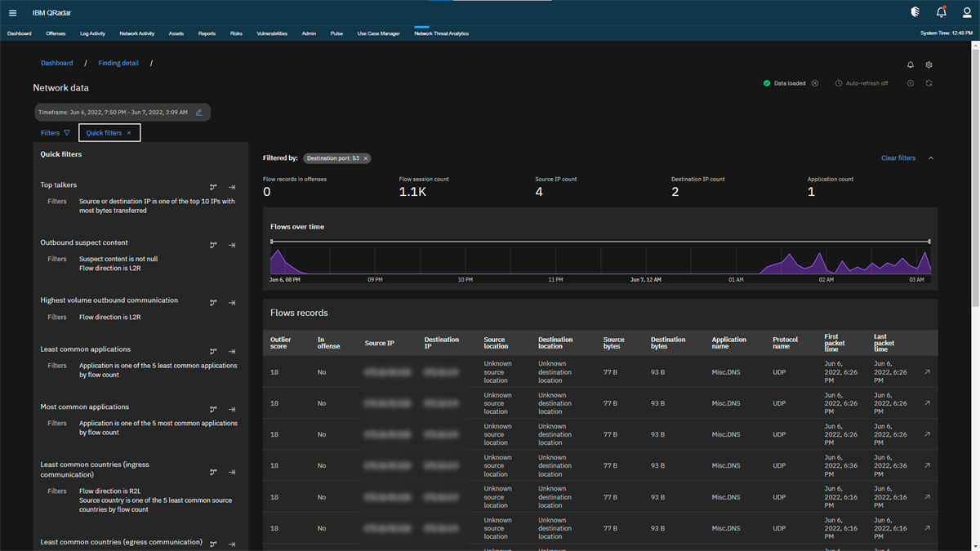Open the Use Case Manager tab

378,33
